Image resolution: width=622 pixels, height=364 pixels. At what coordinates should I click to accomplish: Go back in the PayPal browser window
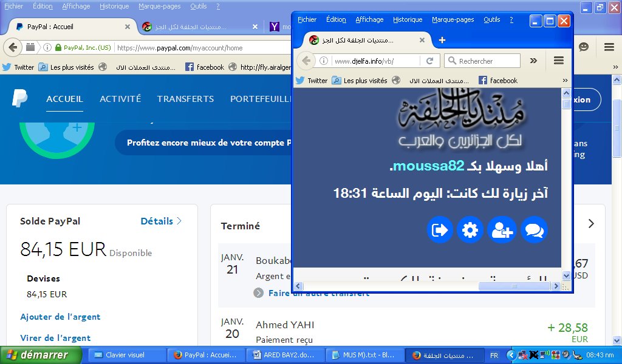pyautogui.click(x=13, y=47)
